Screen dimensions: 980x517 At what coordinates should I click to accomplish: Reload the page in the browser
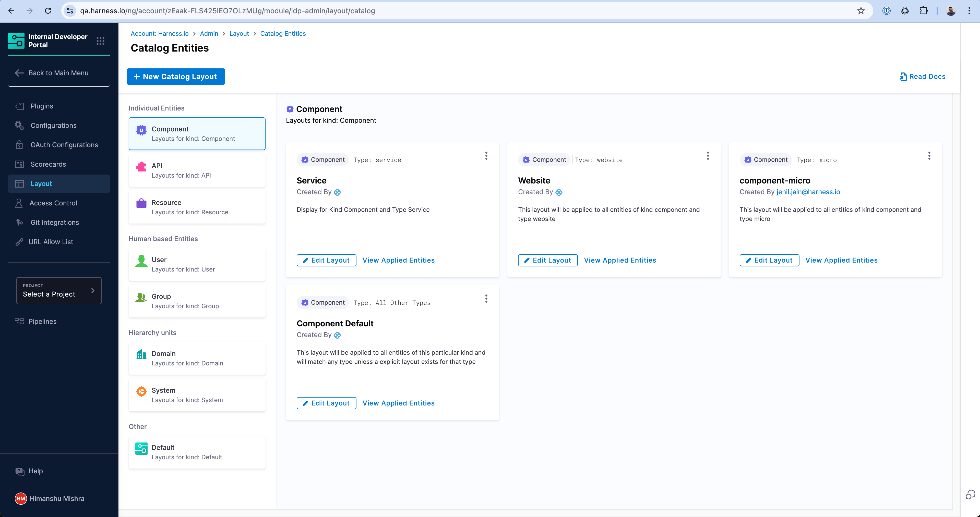[48, 11]
